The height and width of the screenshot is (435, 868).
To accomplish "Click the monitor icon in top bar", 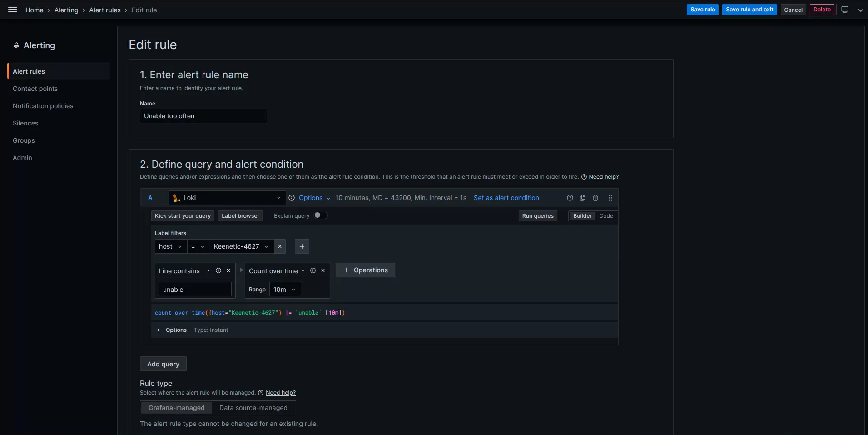I will pos(845,10).
